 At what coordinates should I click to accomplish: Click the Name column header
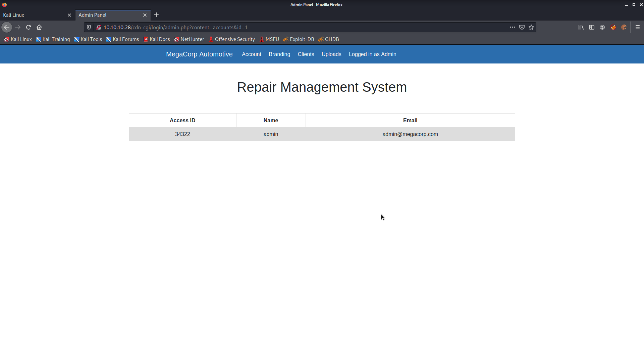pyautogui.click(x=271, y=120)
